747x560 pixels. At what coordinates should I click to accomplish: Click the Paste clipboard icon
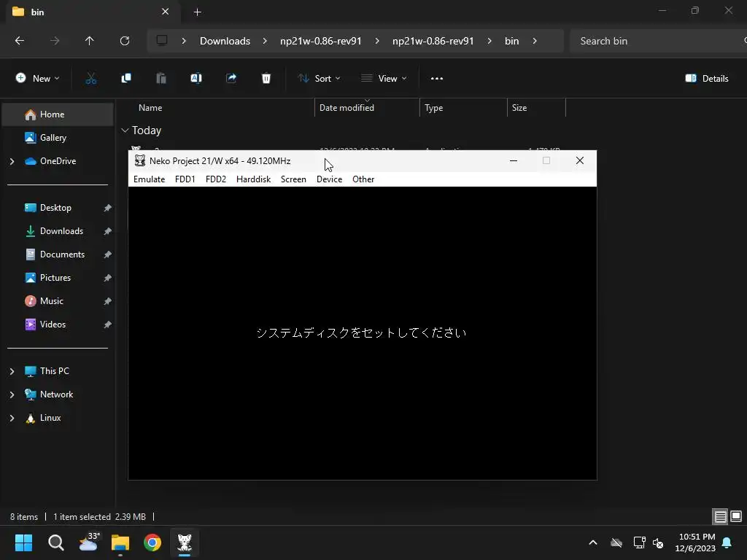161,79
